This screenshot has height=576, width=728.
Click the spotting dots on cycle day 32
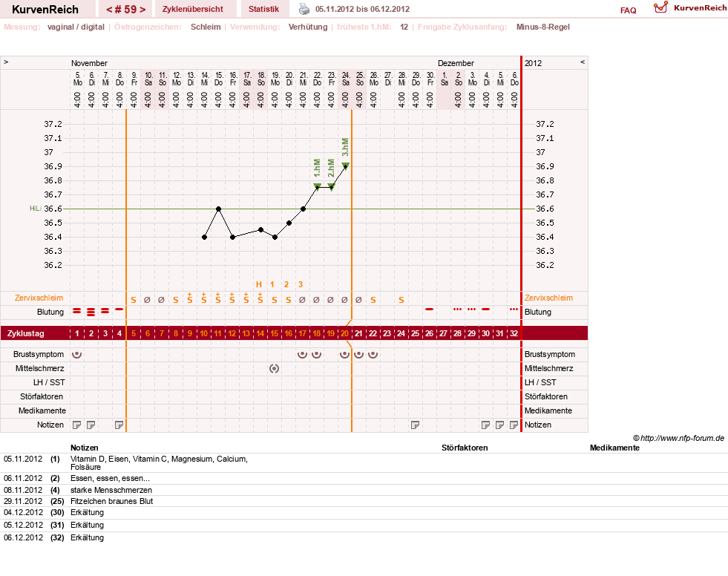pos(514,309)
